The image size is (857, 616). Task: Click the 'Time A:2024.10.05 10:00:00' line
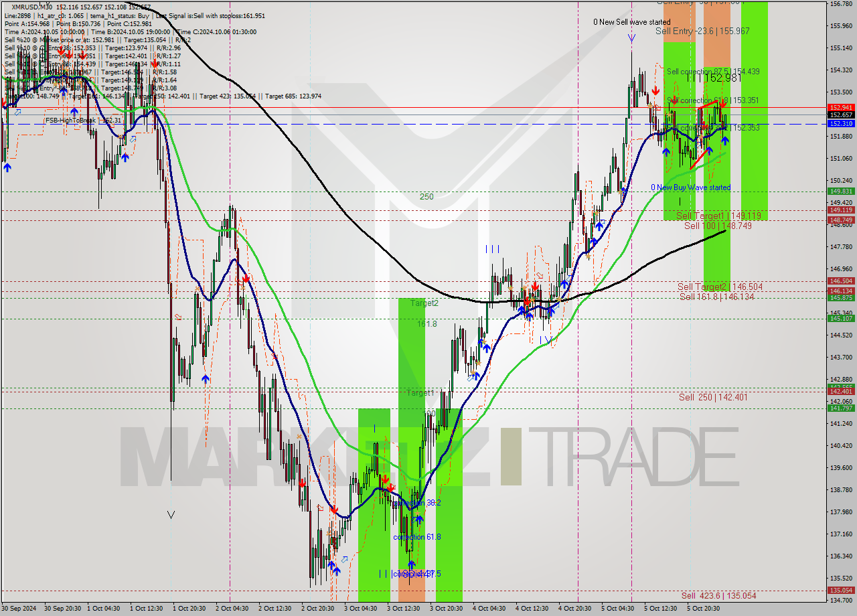44,31
